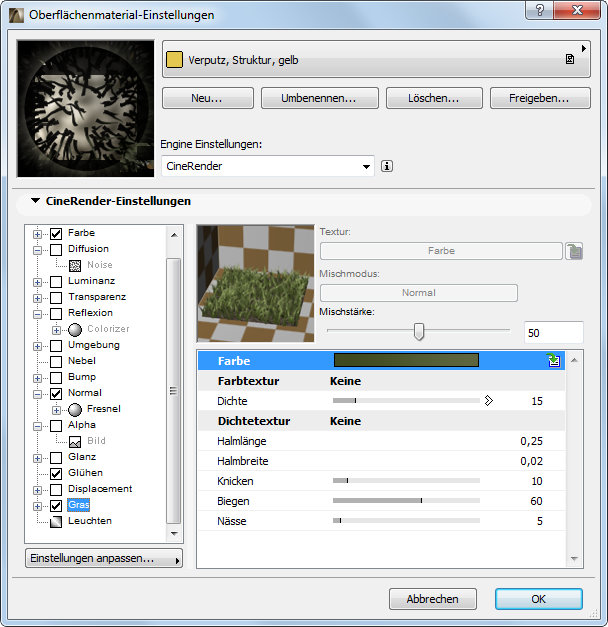Select the Colorizer sphere icon
608x627 pixels.
click(x=75, y=329)
